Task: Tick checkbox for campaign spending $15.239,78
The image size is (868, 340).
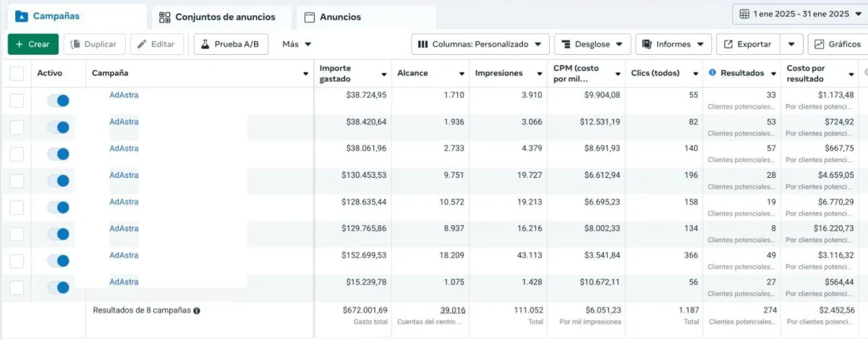Action: (17, 288)
